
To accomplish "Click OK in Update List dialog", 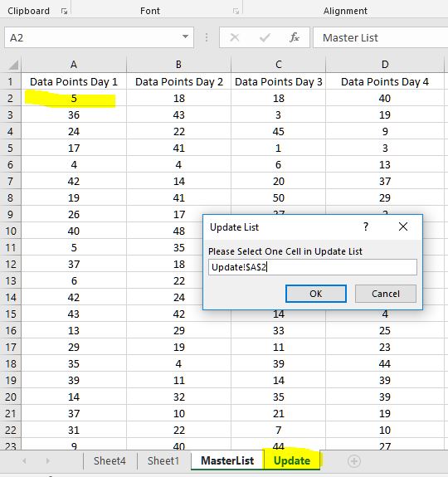I will (x=316, y=294).
